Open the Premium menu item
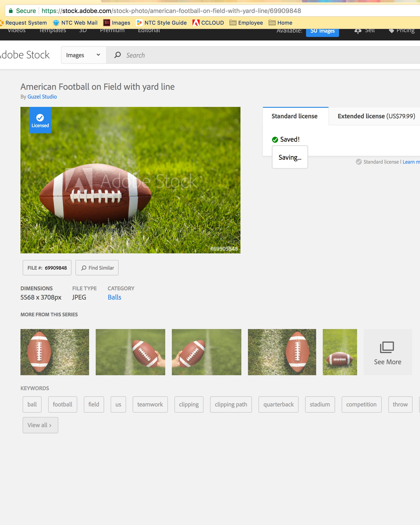 [x=112, y=30]
